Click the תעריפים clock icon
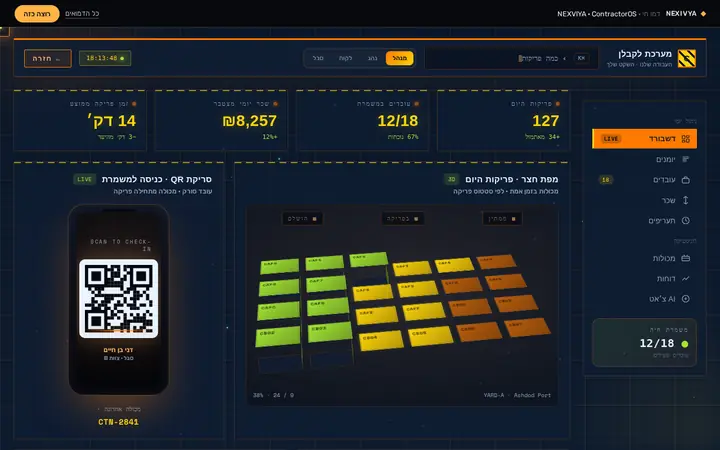Screen dimensions: 720x450 pos(686,220)
